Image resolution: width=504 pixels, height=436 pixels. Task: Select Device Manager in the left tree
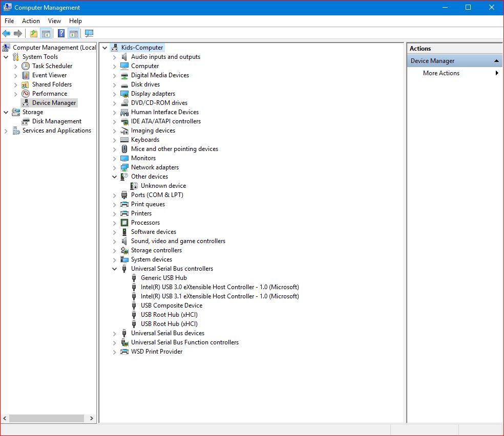click(54, 103)
